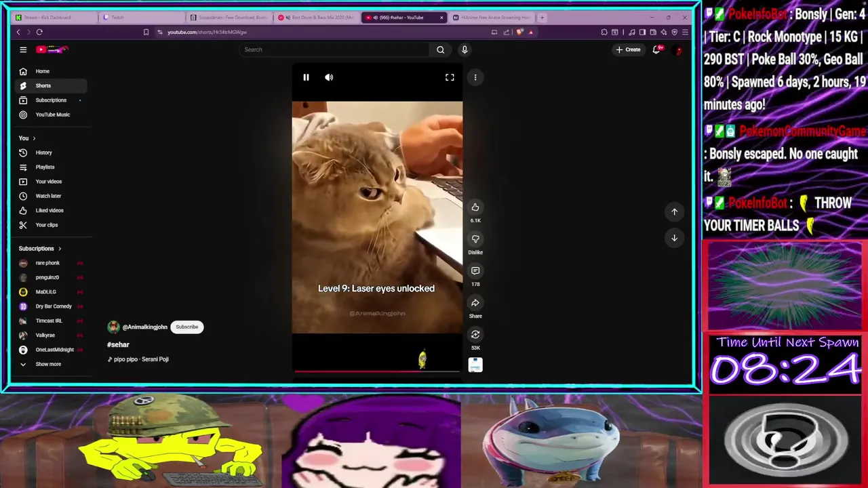Click the search magnifier button
Viewport: 868px width, 488px height.
click(x=440, y=49)
